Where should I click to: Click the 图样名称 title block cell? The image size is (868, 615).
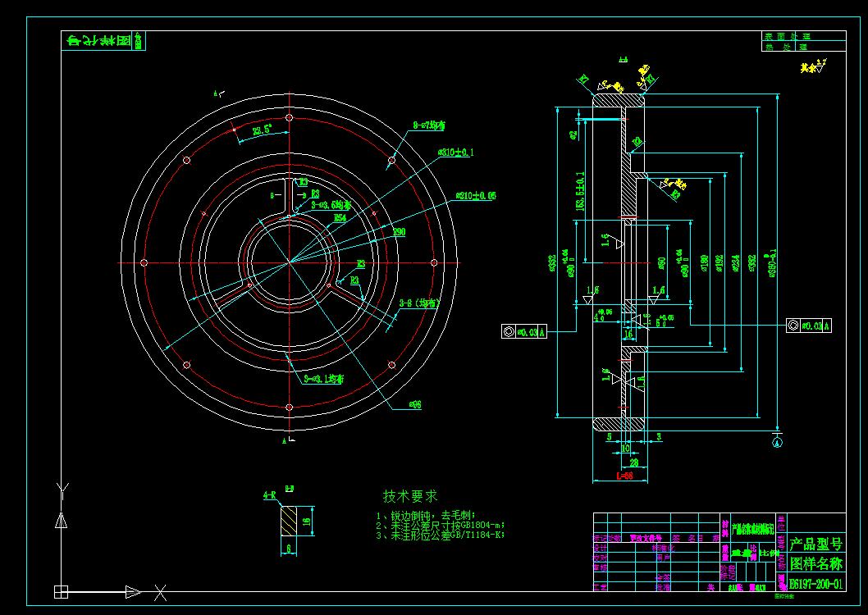tap(816, 563)
